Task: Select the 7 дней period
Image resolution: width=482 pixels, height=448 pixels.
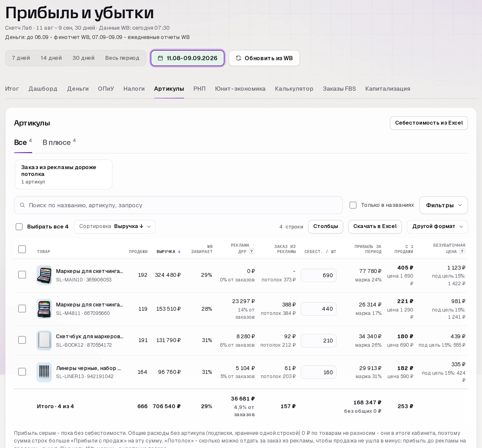Action: (21, 58)
